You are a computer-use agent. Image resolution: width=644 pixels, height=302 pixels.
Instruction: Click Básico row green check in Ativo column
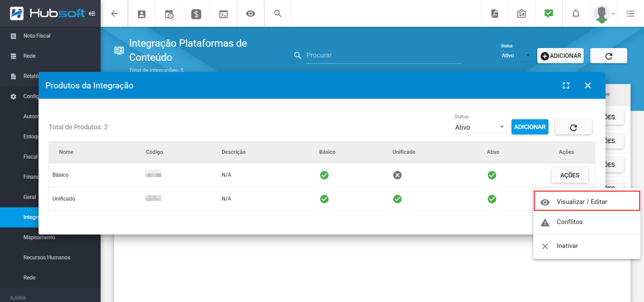click(492, 175)
